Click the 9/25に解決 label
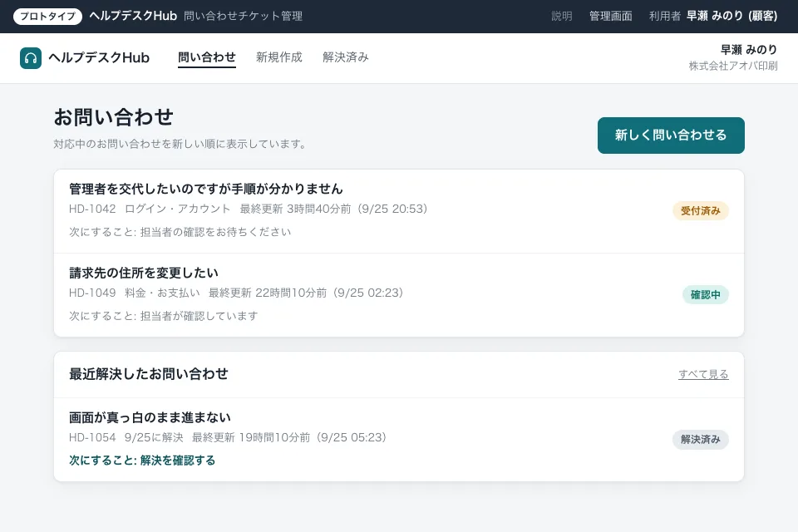 point(154,437)
